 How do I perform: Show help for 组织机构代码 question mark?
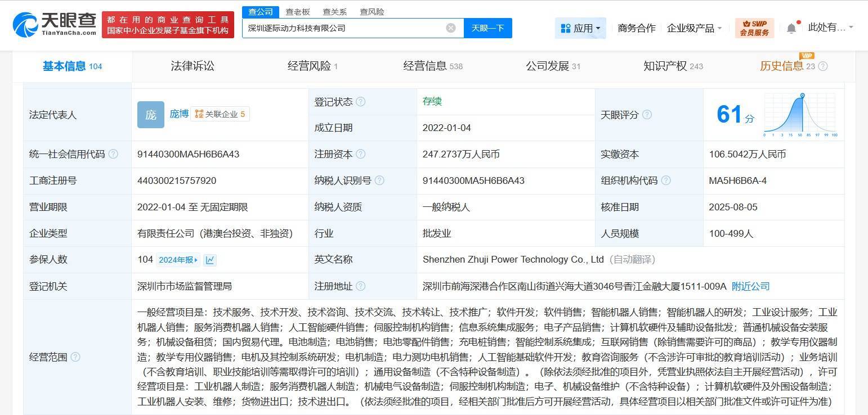point(666,181)
